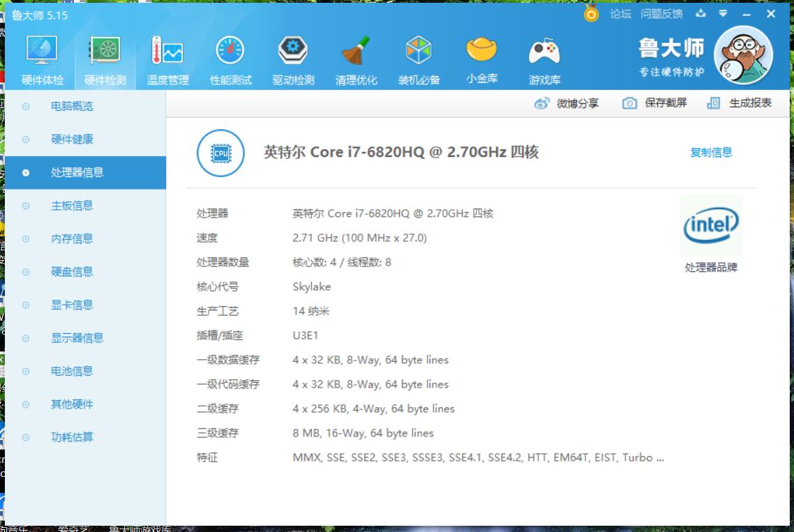Image resolution: width=794 pixels, height=532 pixels.
Task: Click 复制信息 copy info link
Action: [710, 152]
